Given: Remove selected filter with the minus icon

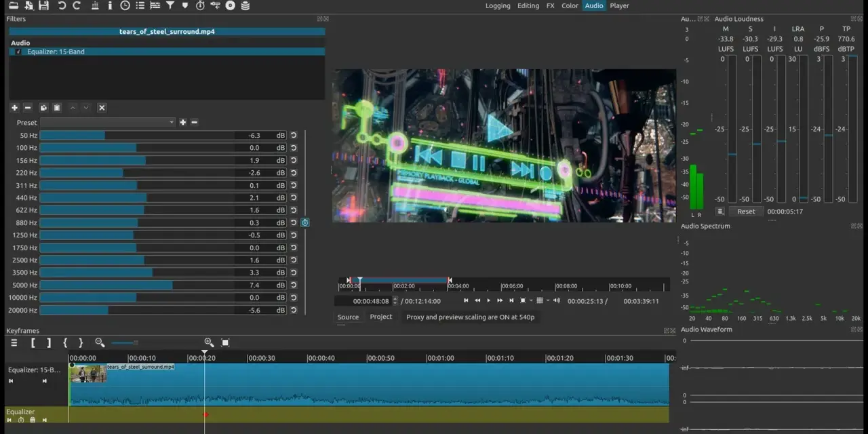Looking at the screenshot, I should (x=28, y=108).
